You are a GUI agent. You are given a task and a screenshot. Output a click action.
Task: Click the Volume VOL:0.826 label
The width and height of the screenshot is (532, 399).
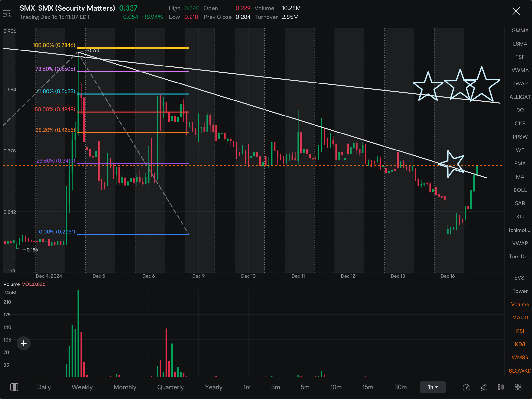click(x=24, y=284)
